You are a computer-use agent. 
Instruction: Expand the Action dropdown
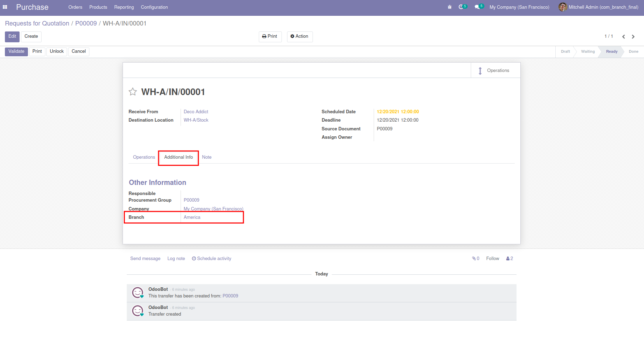click(300, 36)
